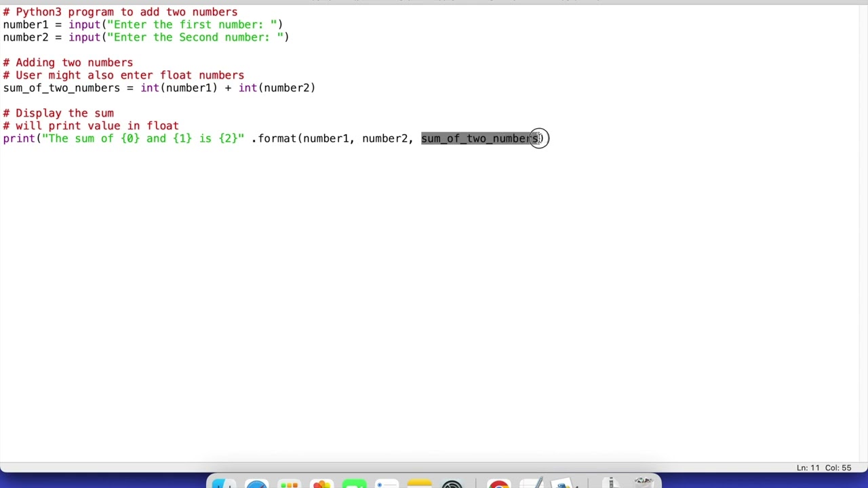The image size is (868, 488).
Task: Open Safari from the Dock
Action: [256, 484]
